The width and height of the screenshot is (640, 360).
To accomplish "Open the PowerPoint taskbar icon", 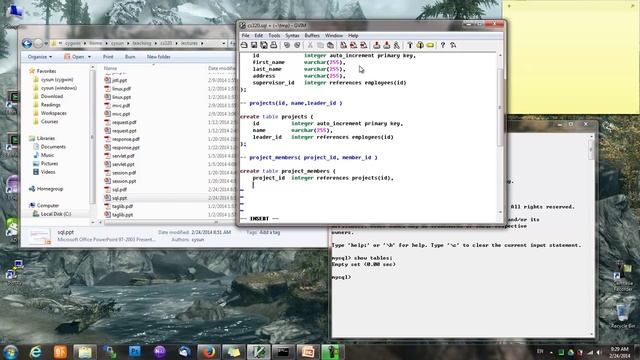I will [x=308, y=352].
